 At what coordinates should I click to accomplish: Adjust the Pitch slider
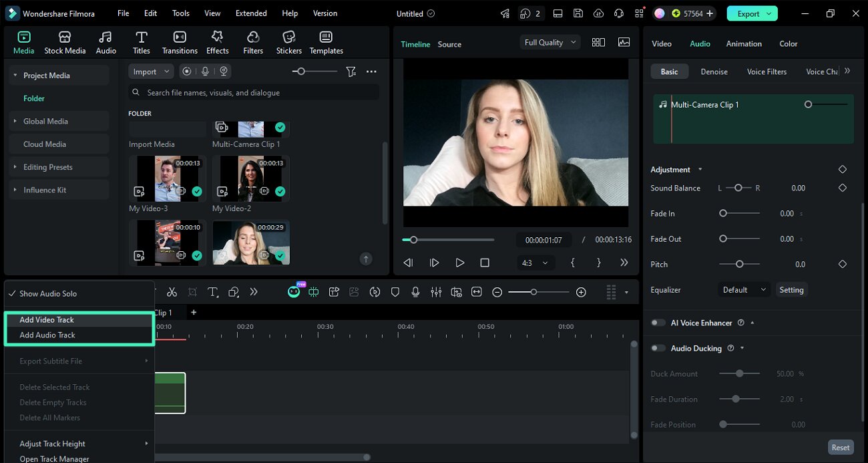point(740,264)
